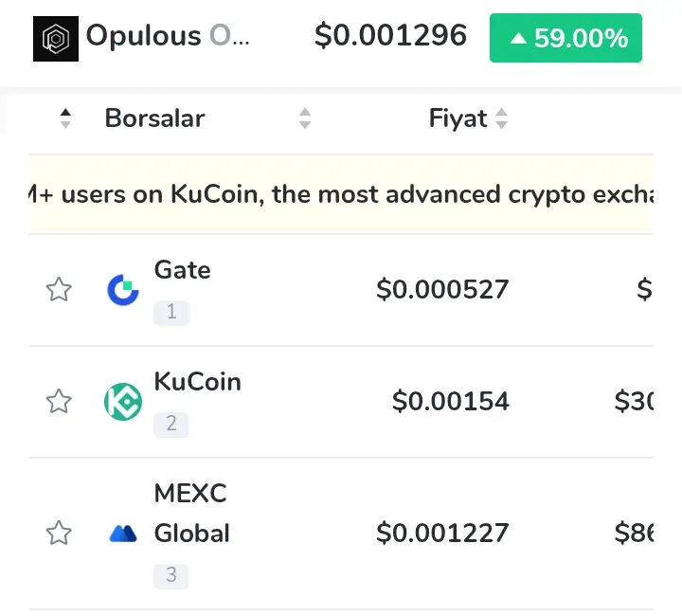Screen dimensions: 682x616
Task: Favorite the Gate exchange with star
Action: click(x=59, y=289)
